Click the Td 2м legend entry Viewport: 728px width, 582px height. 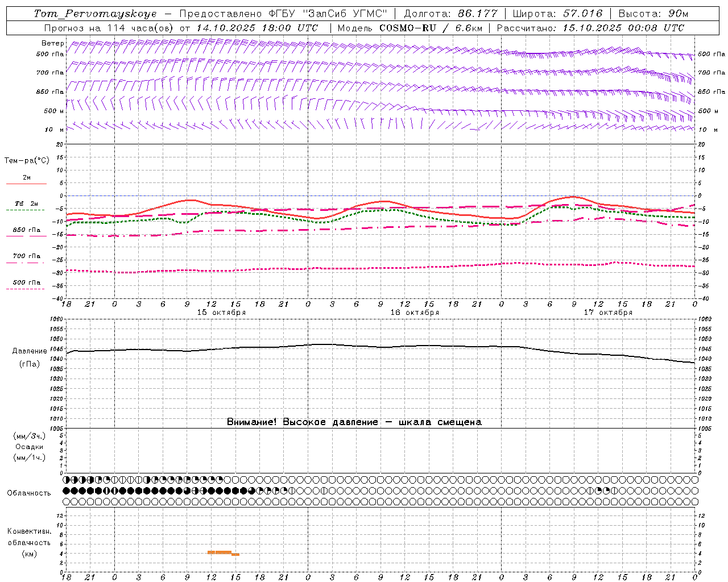click(x=27, y=203)
